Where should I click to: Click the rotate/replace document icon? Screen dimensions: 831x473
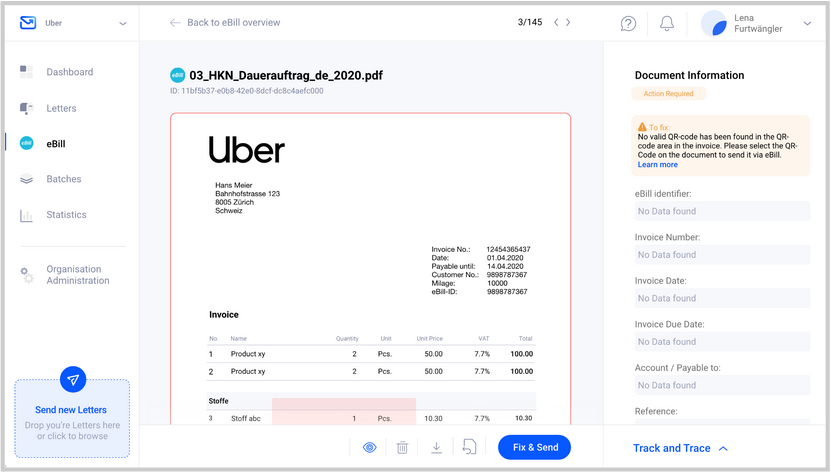pos(470,447)
